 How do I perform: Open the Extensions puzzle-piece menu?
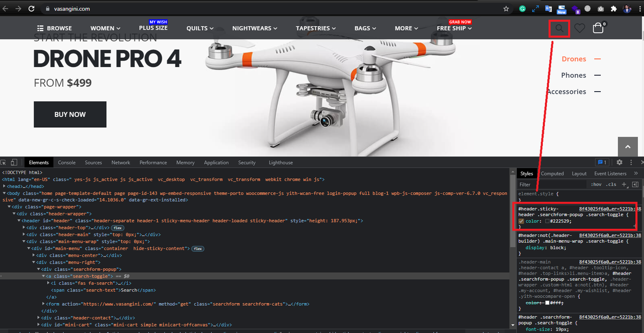tap(614, 9)
